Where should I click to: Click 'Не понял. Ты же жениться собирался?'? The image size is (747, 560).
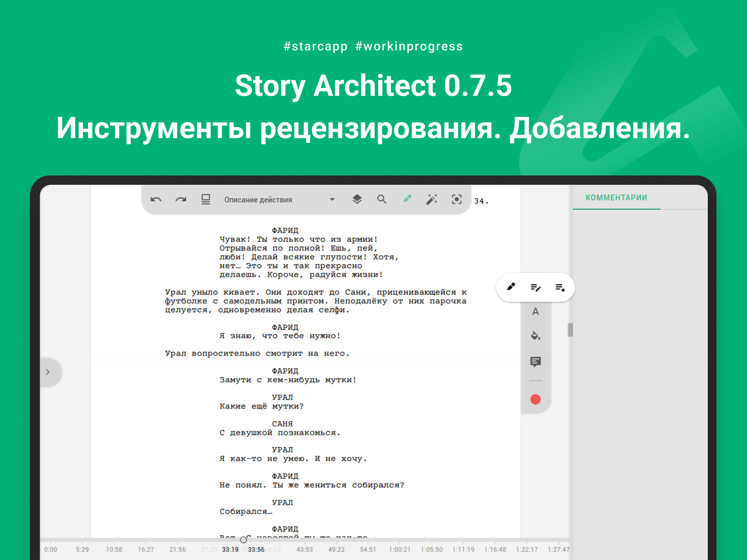click(x=312, y=485)
